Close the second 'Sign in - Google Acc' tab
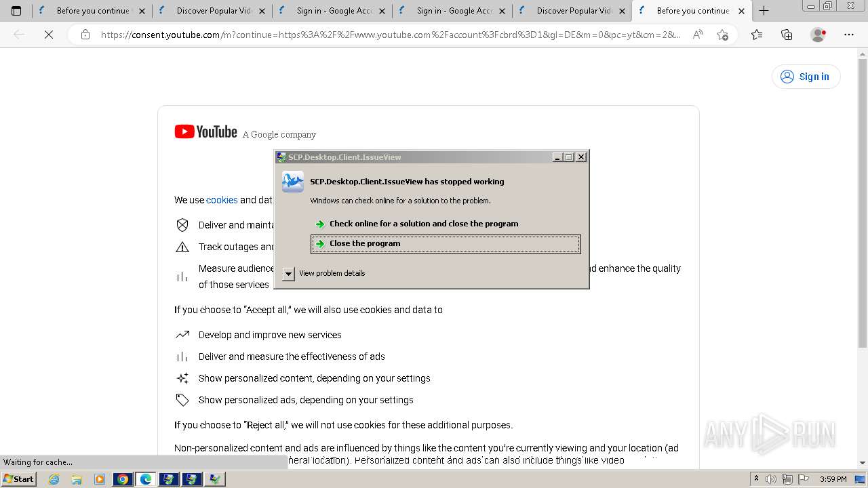This screenshot has width=868, height=488. [x=502, y=11]
